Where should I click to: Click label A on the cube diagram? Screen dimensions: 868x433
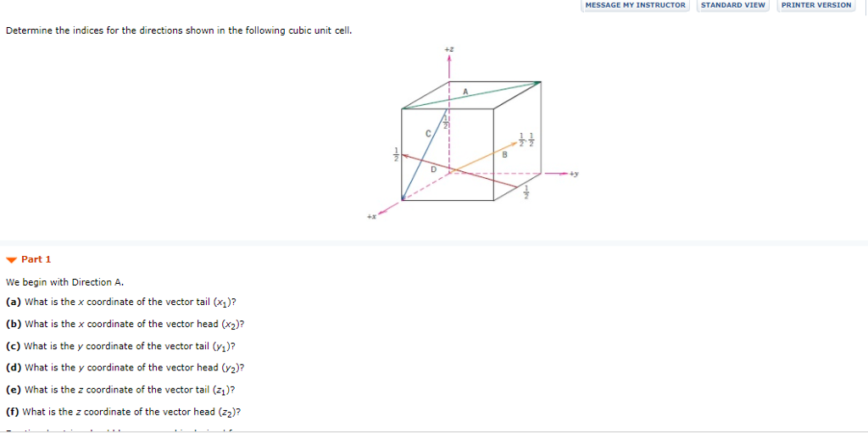[x=465, y=91]
